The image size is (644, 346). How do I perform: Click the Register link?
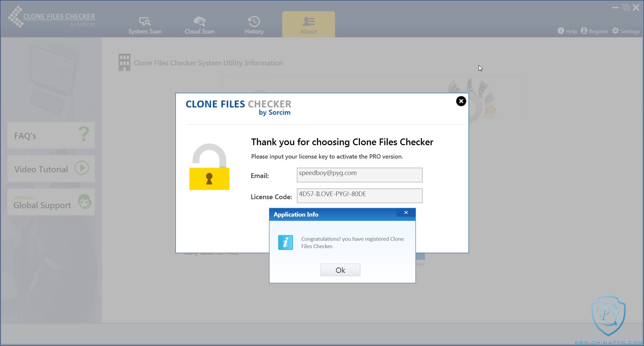(x=594, y=31)
